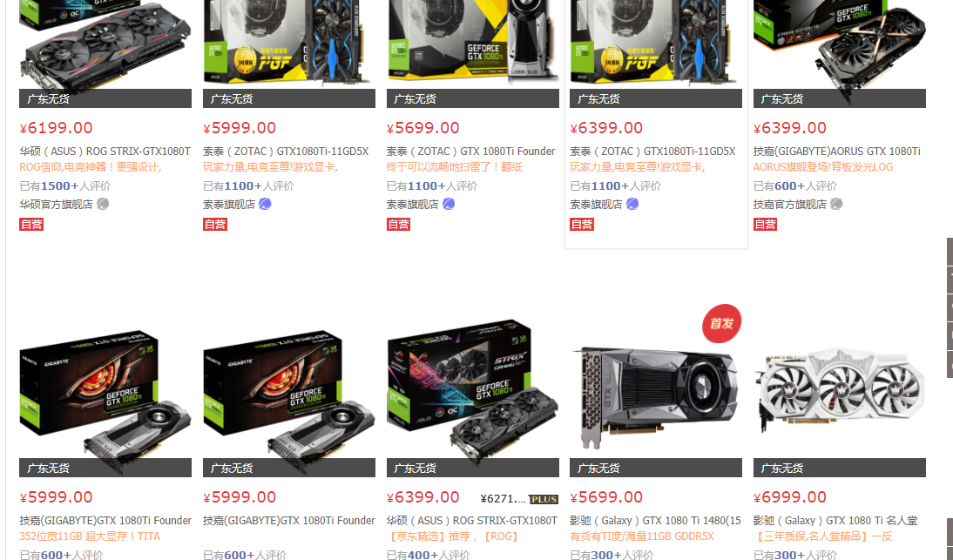This screenshot has width=953, height=560.
Task: Click the 自营 badge under 技嘉官方旗舰店
Action: coord(765,224)
